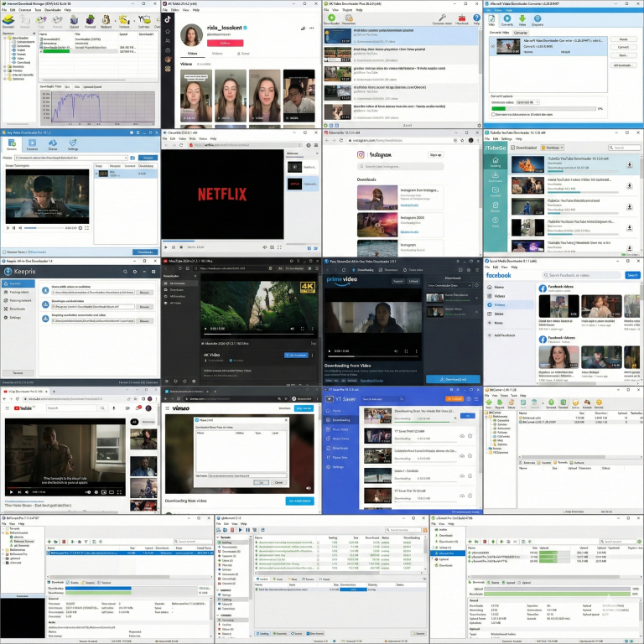Open the Help menu in Internet Download Manager
Viewport: 644px width, 644px height.
[68, 10]
